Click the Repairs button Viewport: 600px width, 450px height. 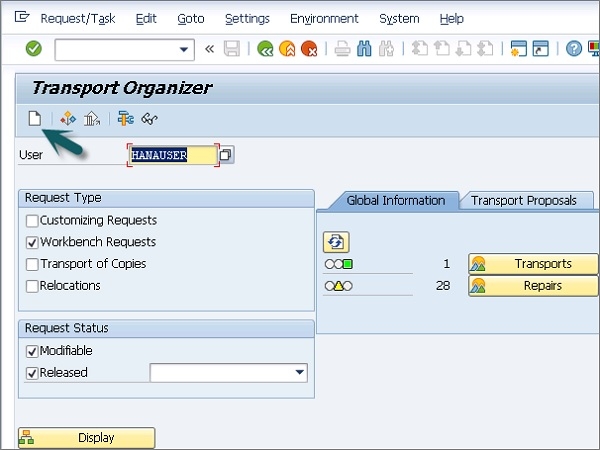533,286
